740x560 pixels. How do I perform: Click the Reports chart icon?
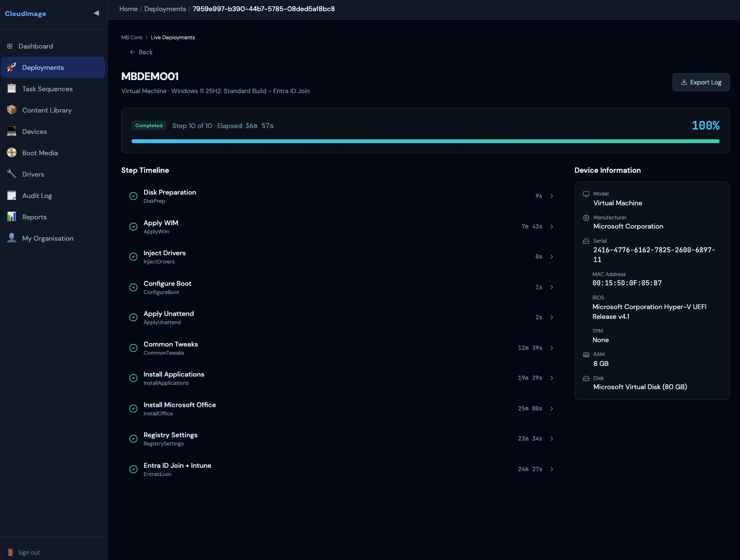[12, 217]
